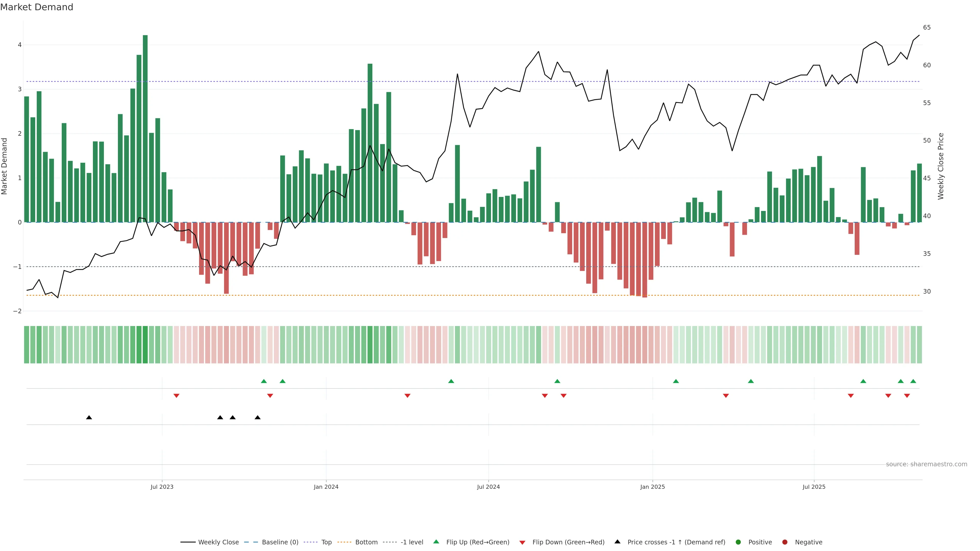Click the Market Demand chart title
Image resolution: width=980 pixels, height=551 pixels.
(36, 7)
